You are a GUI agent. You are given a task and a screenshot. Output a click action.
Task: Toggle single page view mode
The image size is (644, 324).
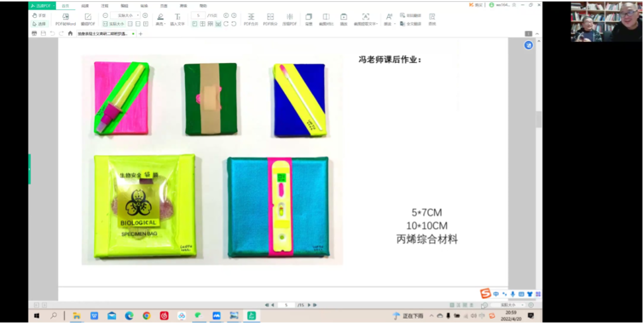pos(195,25)
